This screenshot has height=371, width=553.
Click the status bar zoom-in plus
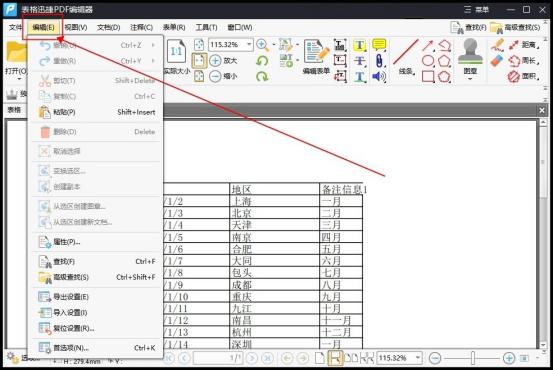509,358
